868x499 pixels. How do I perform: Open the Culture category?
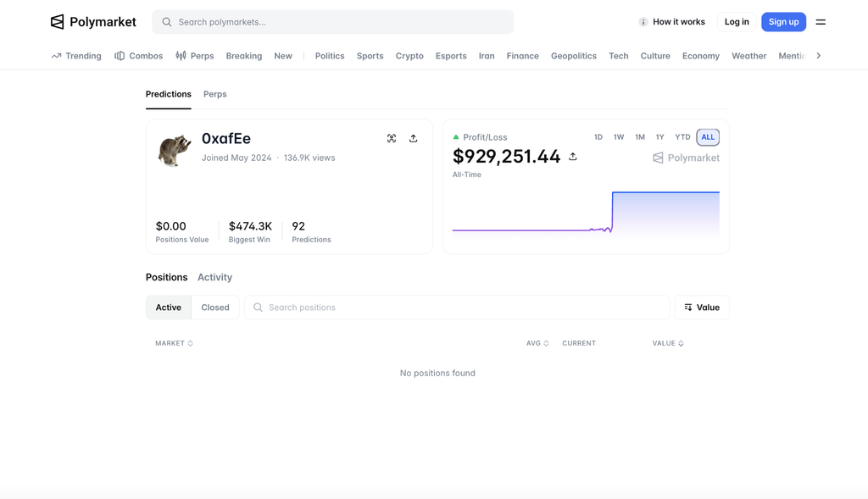pyautogui.click(x=655, y=56)
